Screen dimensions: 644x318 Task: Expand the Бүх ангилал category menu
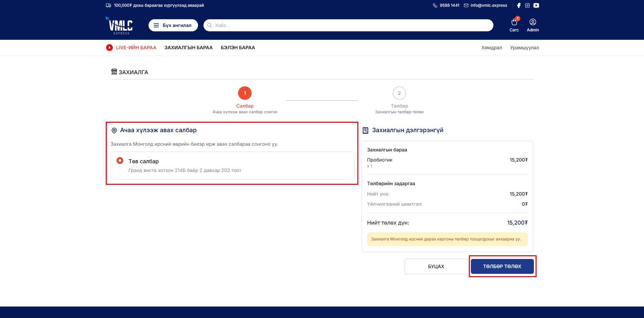point(173,25)
